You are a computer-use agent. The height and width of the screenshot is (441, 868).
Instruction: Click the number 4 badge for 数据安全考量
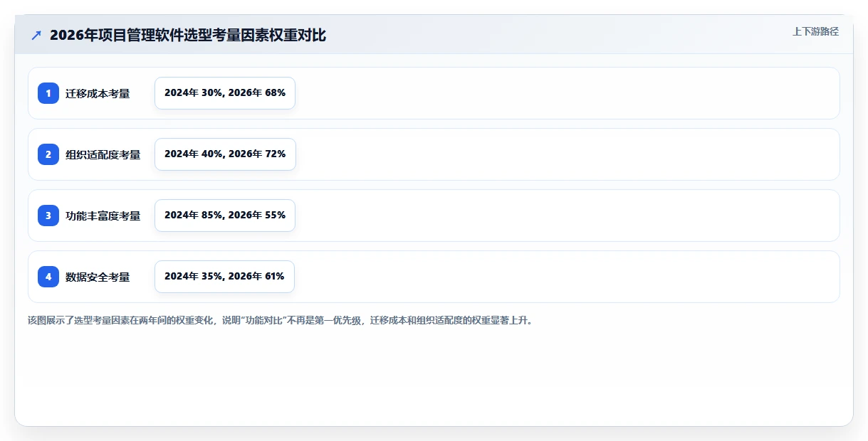click(48, 277)
